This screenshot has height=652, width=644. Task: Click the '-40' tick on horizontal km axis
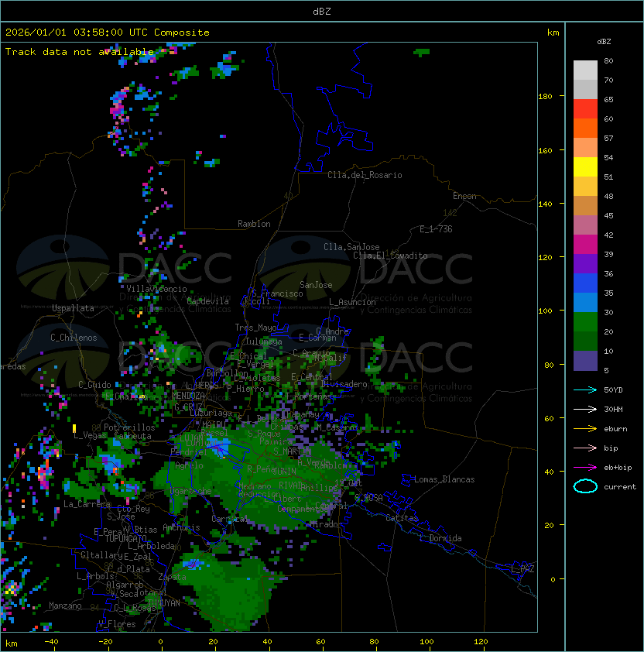tap(52, 642)
